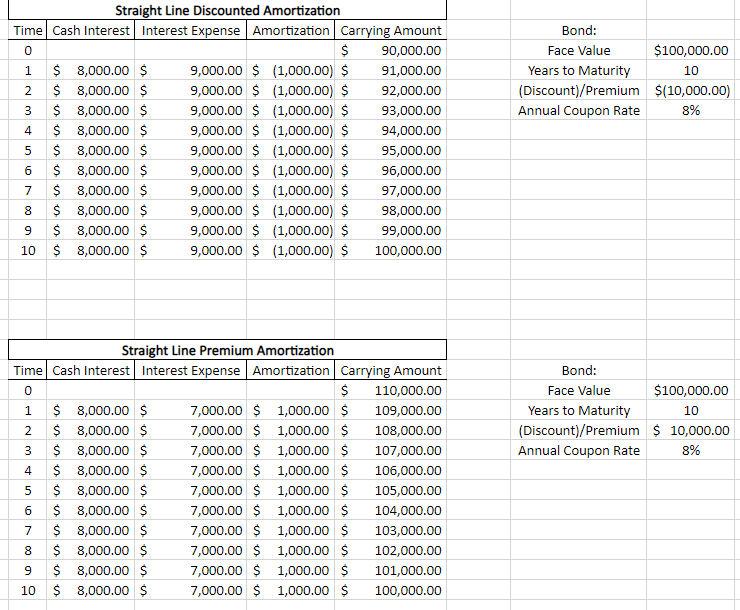Click lower table Amortization column header
Screen dimensions: 740x610
291,370
